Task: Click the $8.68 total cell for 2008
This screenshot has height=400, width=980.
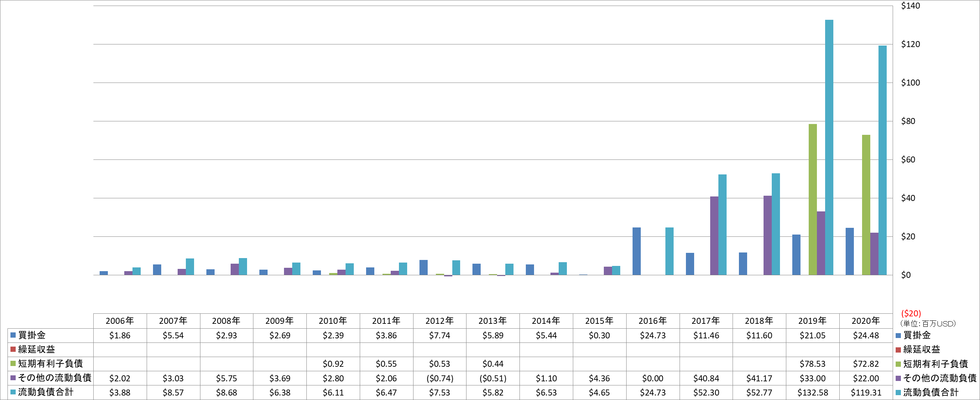Action: (x=227, y=393)
